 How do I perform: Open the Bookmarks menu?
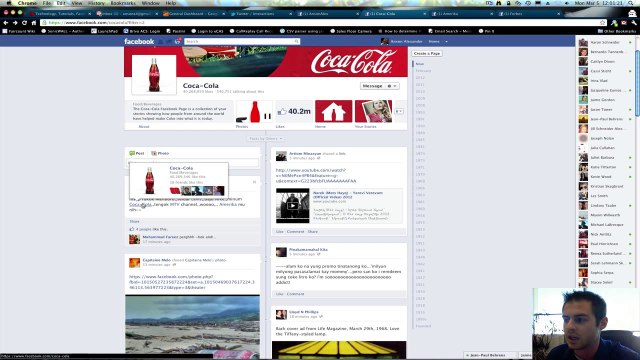pyautogui.click(x=123, y=3)
